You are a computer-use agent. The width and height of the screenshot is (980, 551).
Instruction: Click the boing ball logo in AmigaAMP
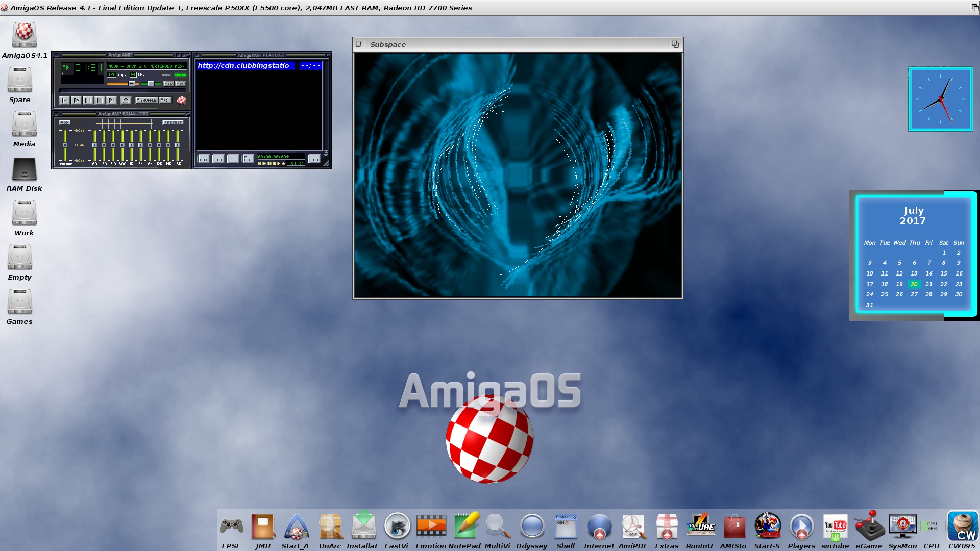(181, 101)
